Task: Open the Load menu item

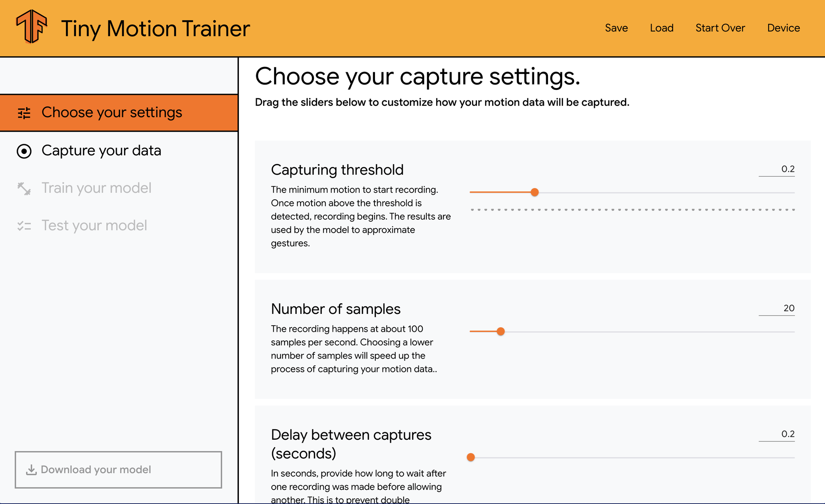Action: pyautogui.click(x=661, y=28)
